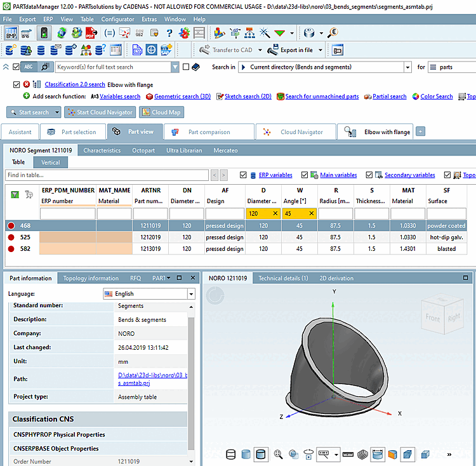Viewport: 476px width, 466px height.
Task: Click the question mark help icon
Action: 169,33
